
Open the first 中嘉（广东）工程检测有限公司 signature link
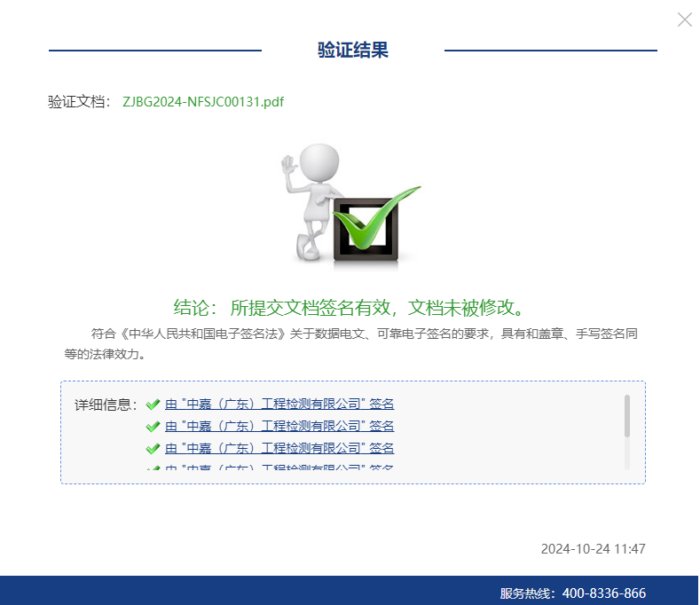(279, 405)
